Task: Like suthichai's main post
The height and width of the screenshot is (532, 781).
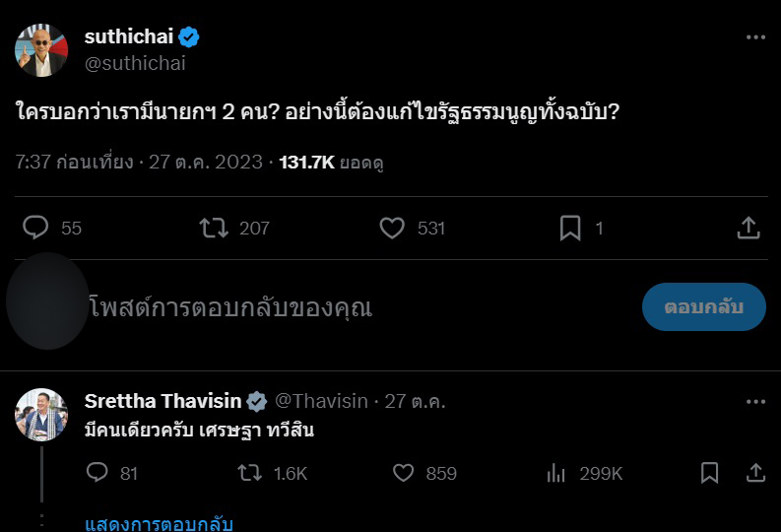Action: [x=392, y=228]
